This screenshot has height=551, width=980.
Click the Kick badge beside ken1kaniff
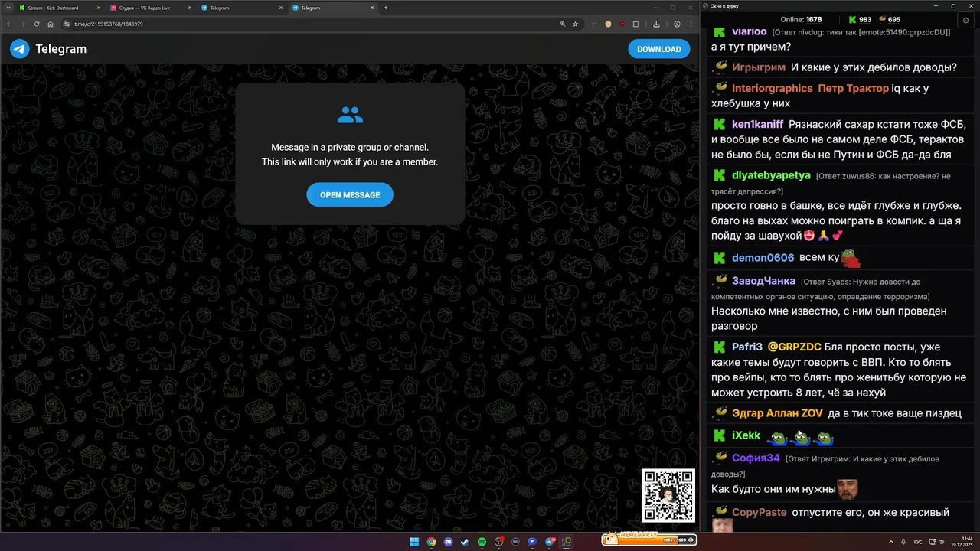(x=720, y=124)
